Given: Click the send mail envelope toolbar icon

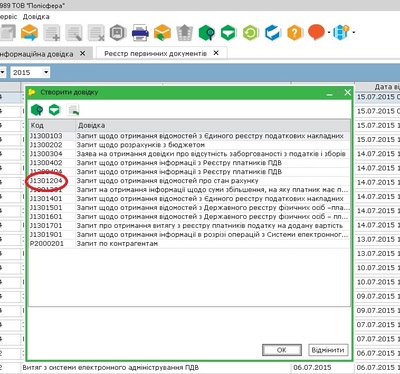Looking at the screenshot, I should point(29,33).
